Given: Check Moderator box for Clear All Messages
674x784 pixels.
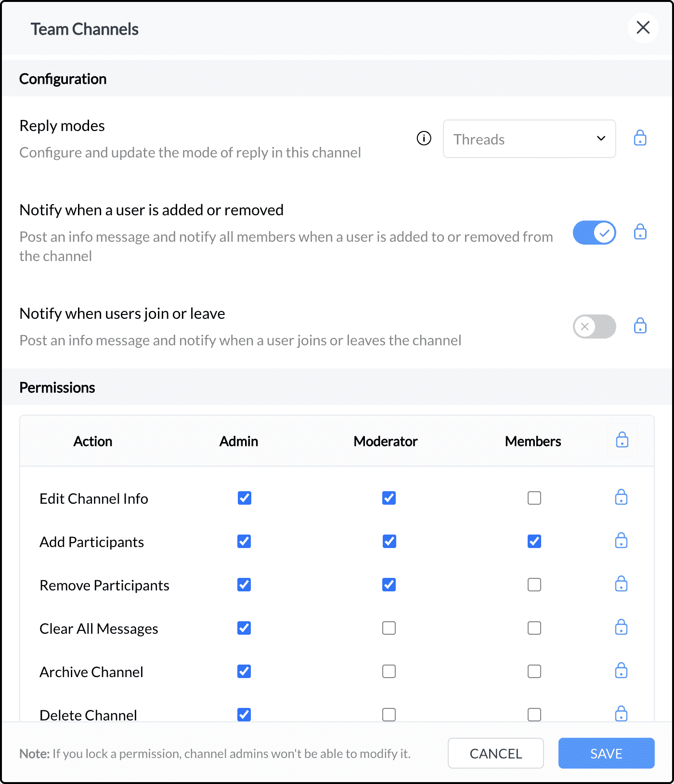Looking at the screenshot, I should tap(389, 628).
